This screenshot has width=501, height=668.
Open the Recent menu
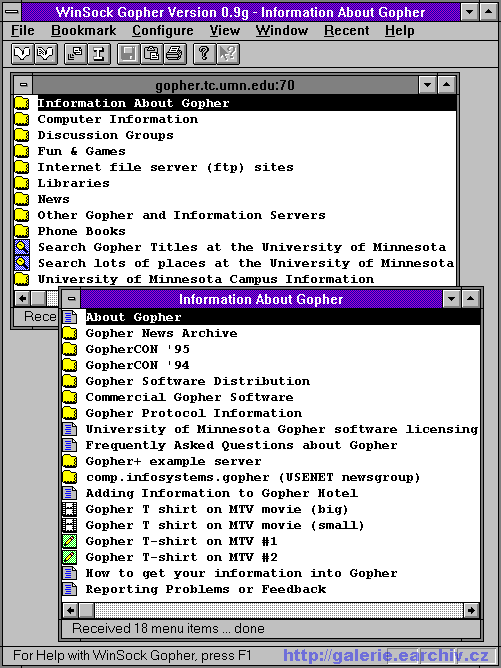[x=347, y=31]
